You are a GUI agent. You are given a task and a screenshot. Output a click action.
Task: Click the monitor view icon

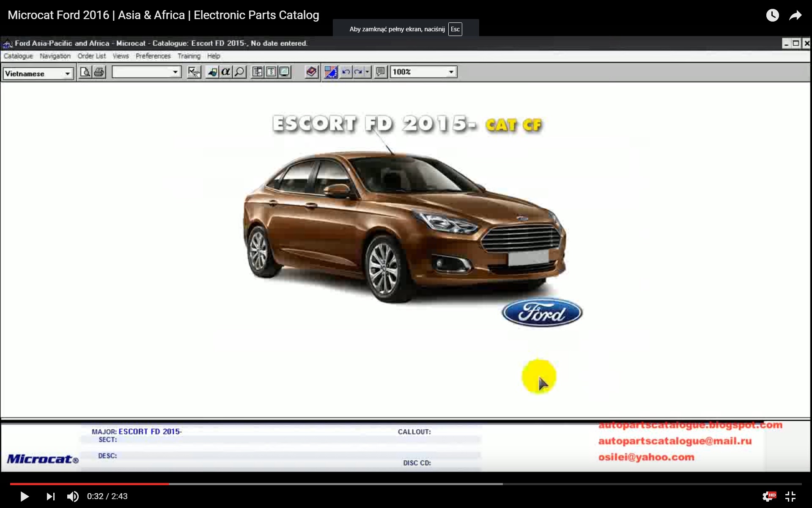click(x=285, y=72)
